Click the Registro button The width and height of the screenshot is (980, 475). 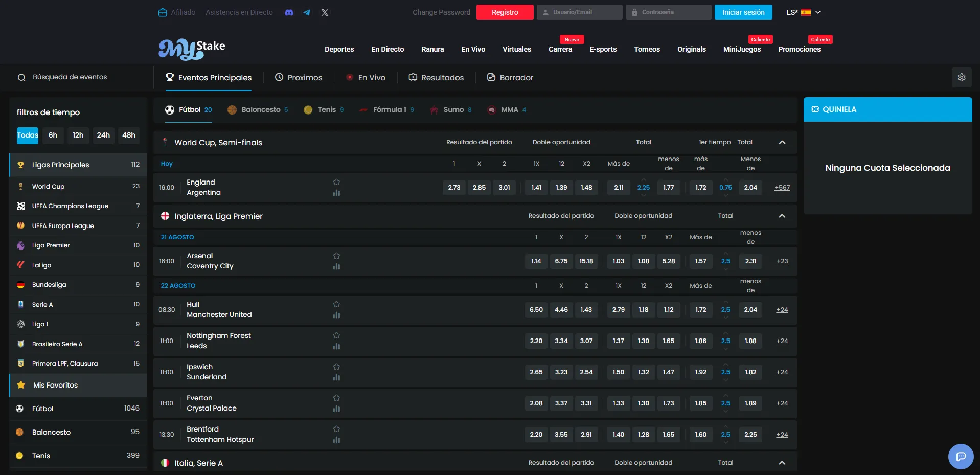(x=505, y=12)
